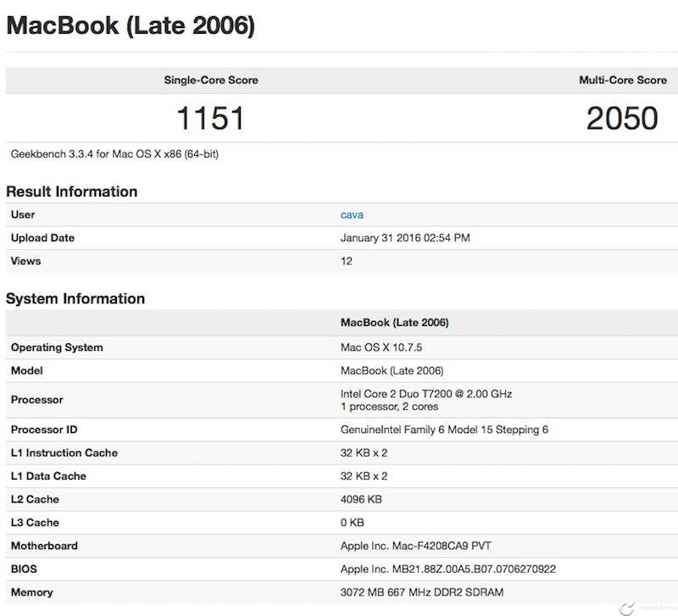
Task: Select the Motherboard label
Action: coord(45,546)
